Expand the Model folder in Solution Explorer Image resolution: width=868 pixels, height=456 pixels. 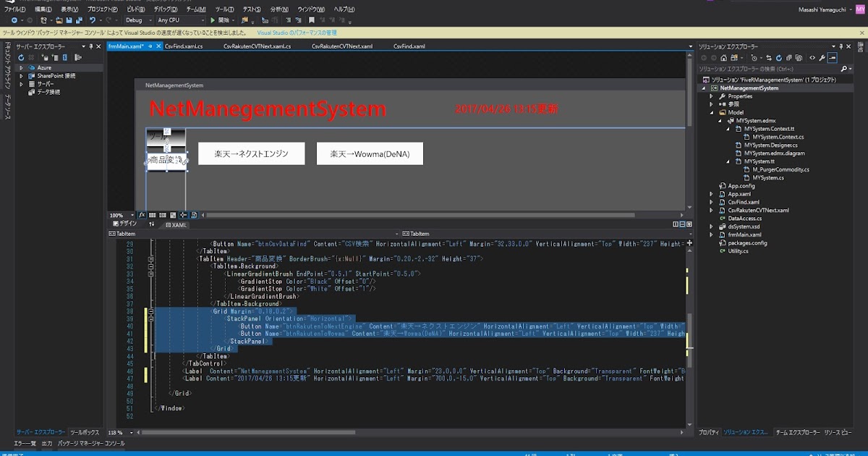(712, 112)
